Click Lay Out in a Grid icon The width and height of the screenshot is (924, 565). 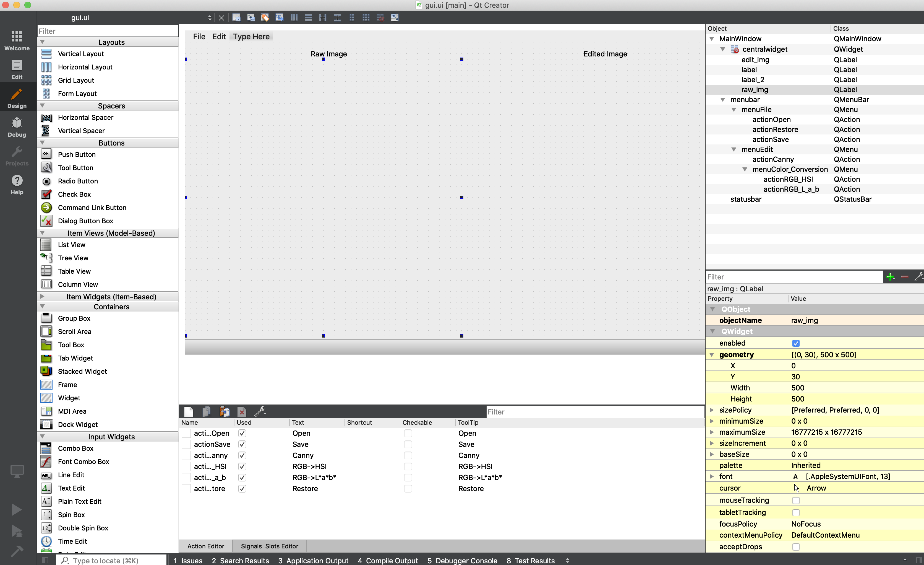coord(366,18)
